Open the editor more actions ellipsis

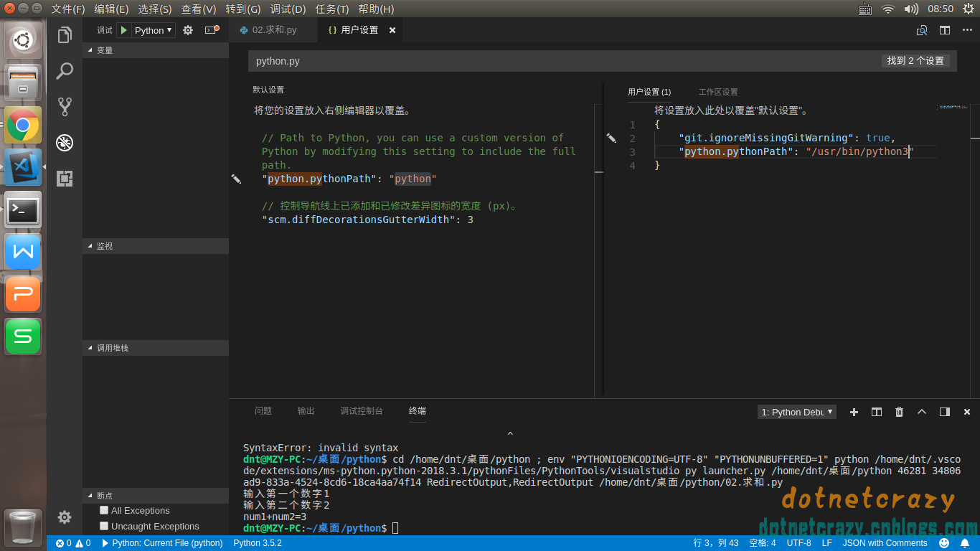click(x=966, y=30)
